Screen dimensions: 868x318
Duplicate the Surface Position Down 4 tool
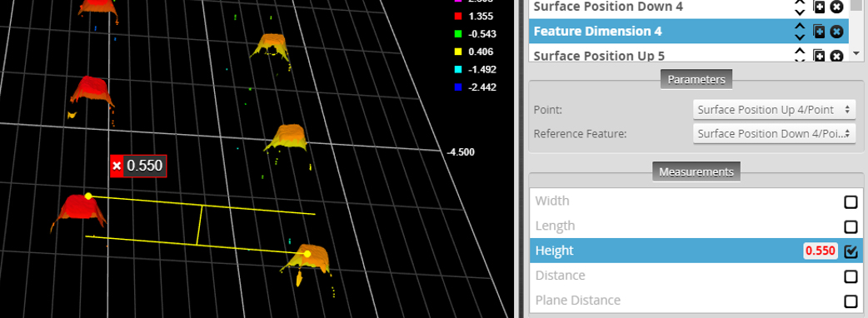(x=819, y=7)
